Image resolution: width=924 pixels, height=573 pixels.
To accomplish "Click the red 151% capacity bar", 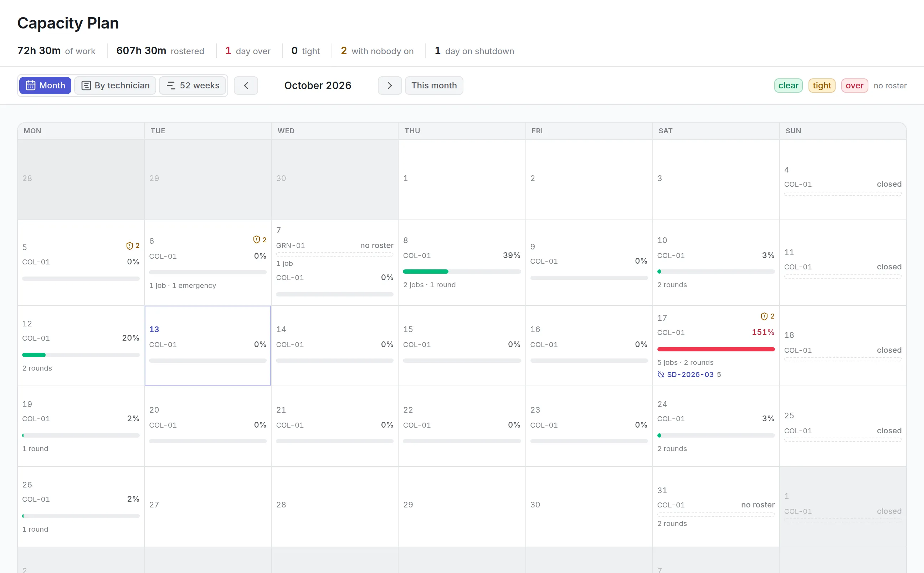I will tap(715, 349).
